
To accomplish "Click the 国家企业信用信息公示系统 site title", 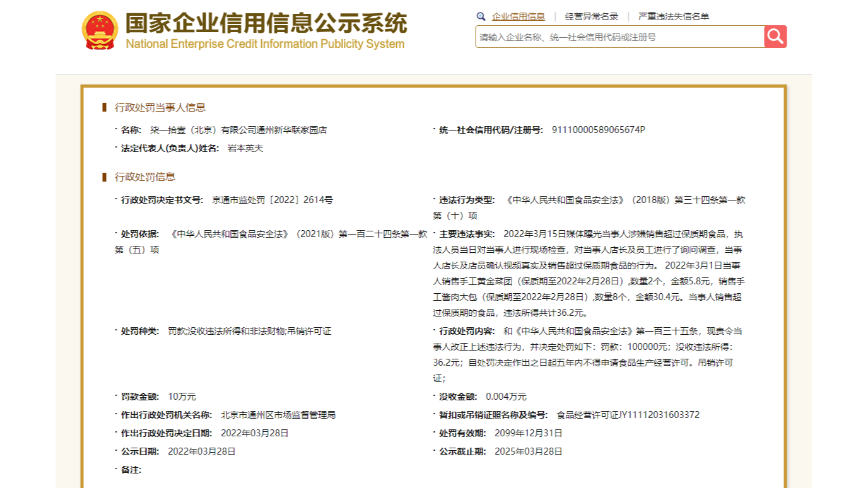I will [266, 23].
